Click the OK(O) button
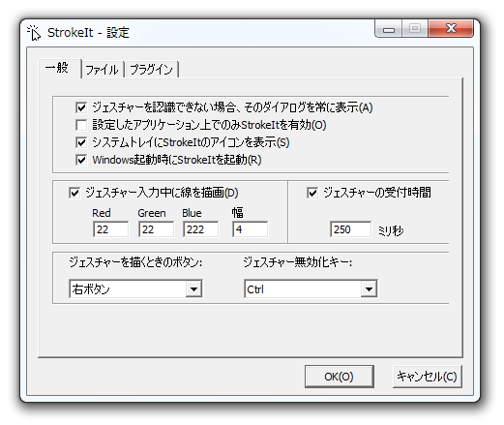This screenshot has width=504, height=425. (340, 377)
